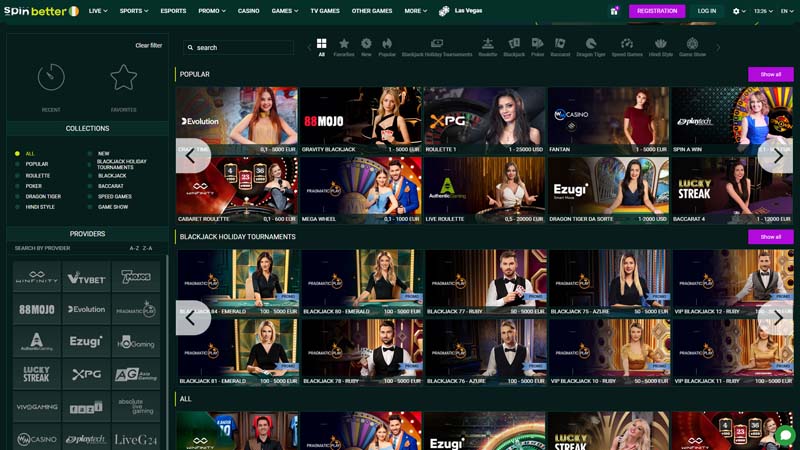The height and width of the screenshot is (450, 800).
Task: Select the ROULETTE collection option
Action: (33, 176)
